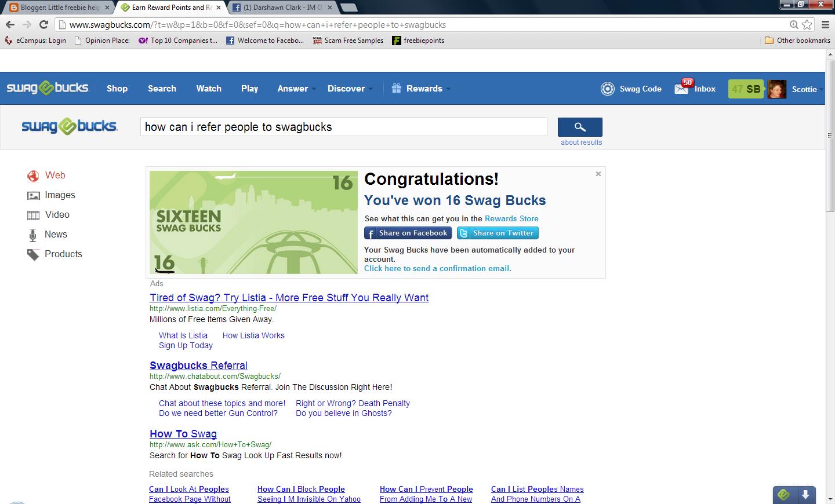The height and width of the screenshot is (504, 835).
Task: Share winnings on Facebook
Action: 408,233
